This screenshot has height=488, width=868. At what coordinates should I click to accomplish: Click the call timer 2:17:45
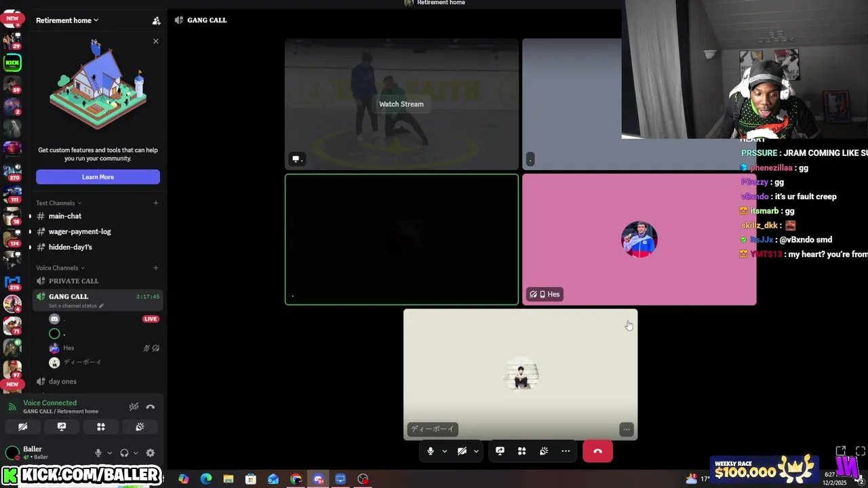148,297
